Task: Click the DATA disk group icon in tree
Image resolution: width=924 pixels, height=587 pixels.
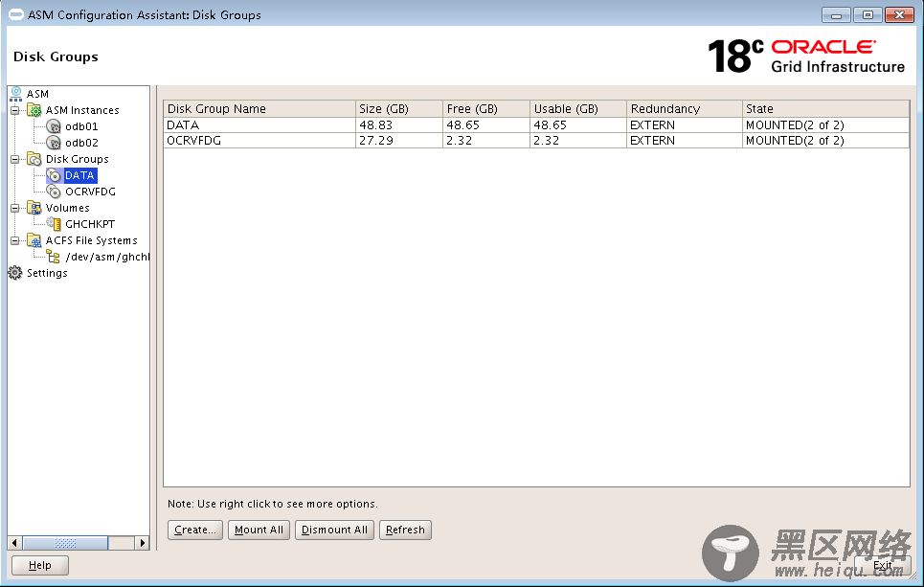Action: [54, 175]
